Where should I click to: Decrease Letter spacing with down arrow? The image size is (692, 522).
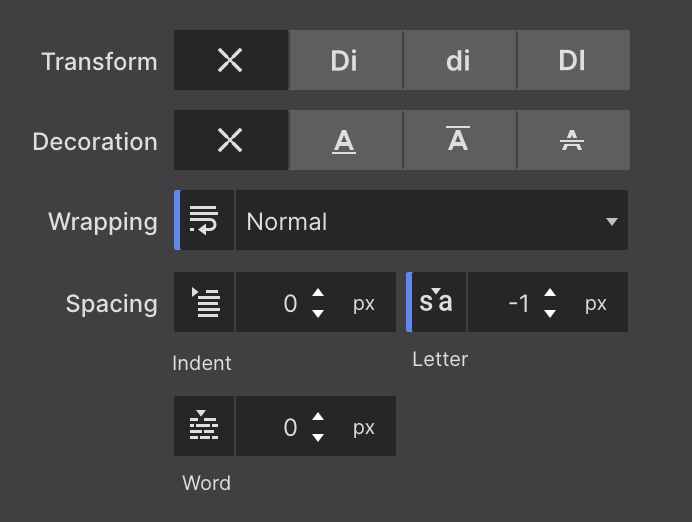pyautogui.click(x=550, y=314)
